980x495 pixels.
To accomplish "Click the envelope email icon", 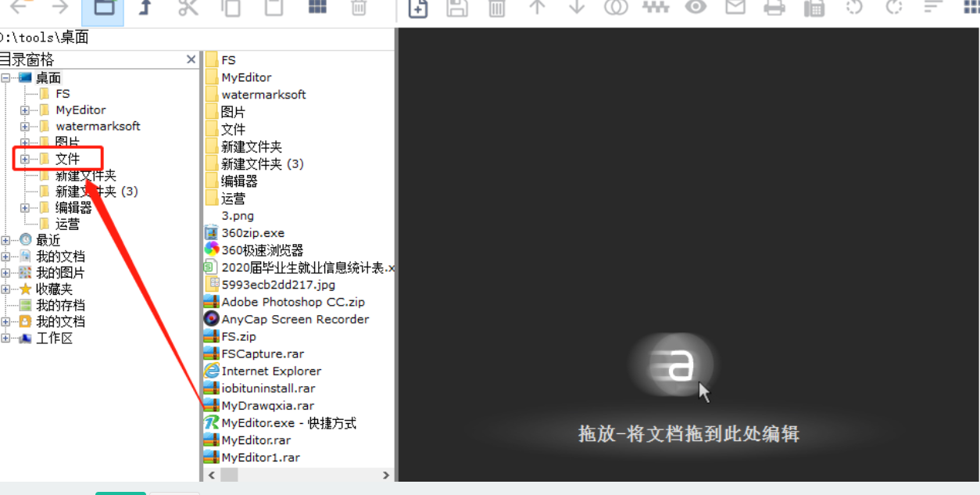I will tap(735, 7).
